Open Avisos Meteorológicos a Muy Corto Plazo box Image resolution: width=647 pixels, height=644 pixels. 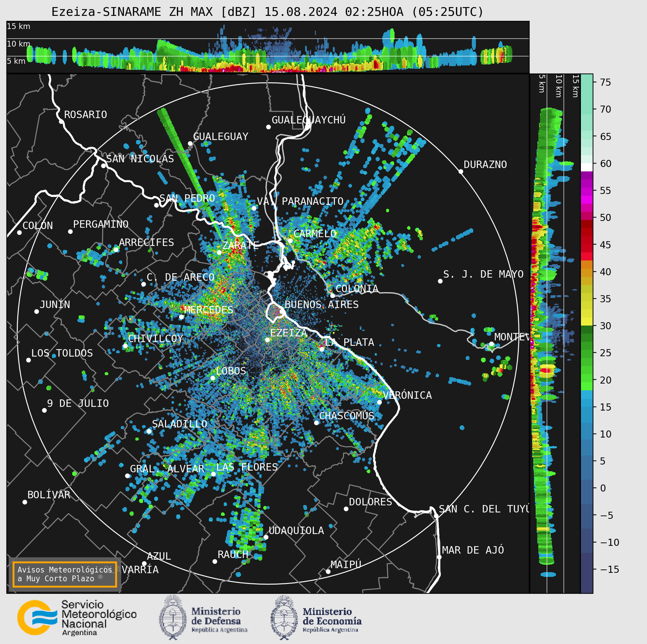point(65,574)
